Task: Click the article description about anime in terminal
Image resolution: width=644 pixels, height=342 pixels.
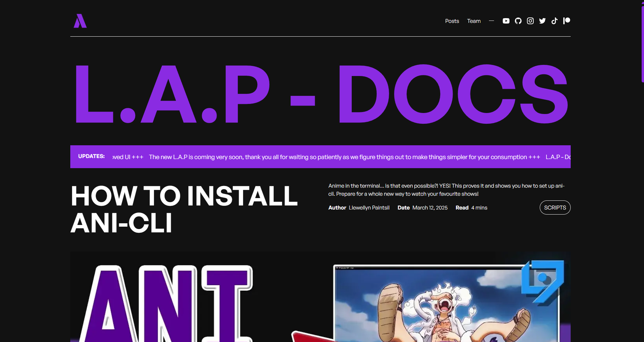Action: pyautogui.click(x=446, y=190)
